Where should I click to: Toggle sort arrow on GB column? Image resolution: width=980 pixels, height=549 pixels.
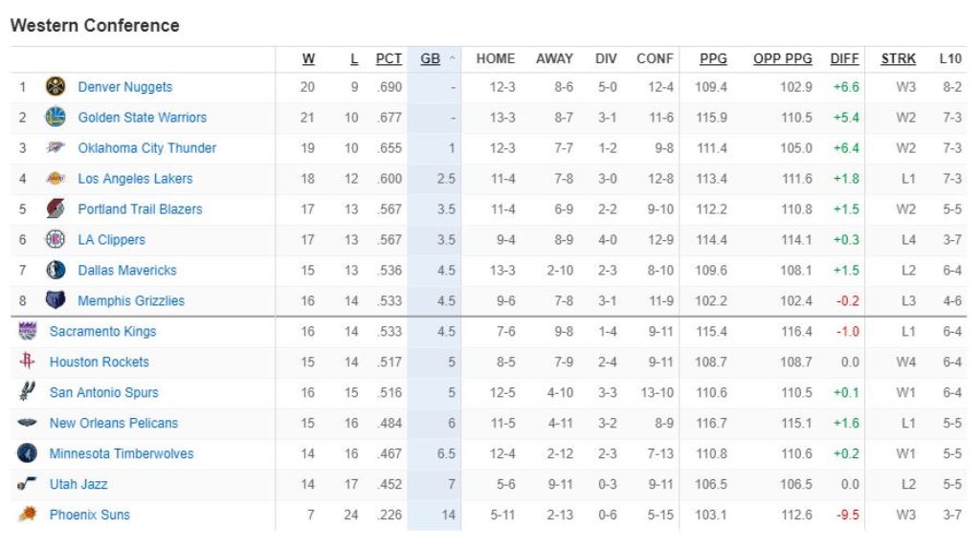click(452, 59)
